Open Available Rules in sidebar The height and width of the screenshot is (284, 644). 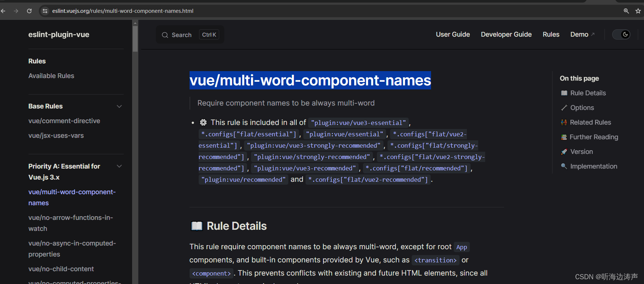tap(51, 76)
